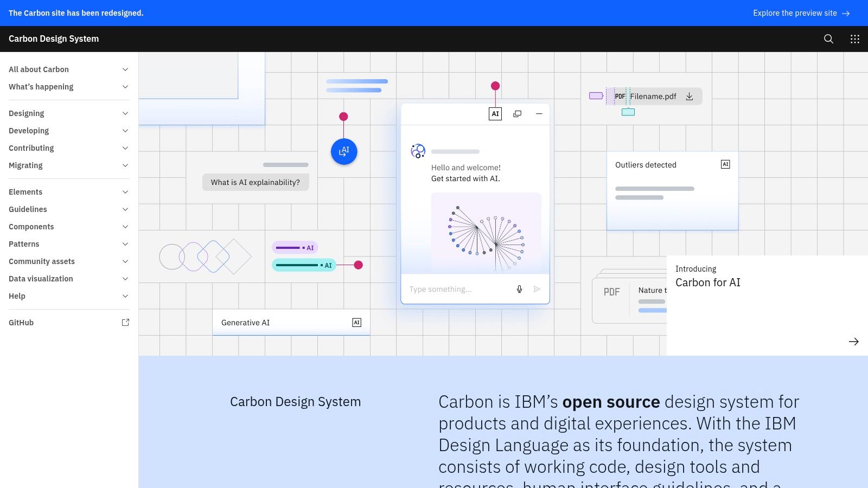This screenshot has height=488, width=868.
Task: Click the Filename.pdf text
Action: click(653, 97)
